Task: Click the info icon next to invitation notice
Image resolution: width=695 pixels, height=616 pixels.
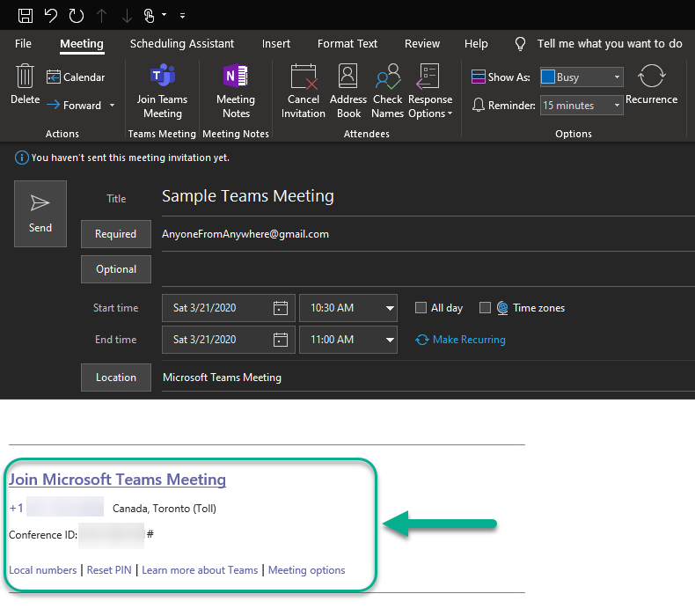Action: click(x=21, y=158)
